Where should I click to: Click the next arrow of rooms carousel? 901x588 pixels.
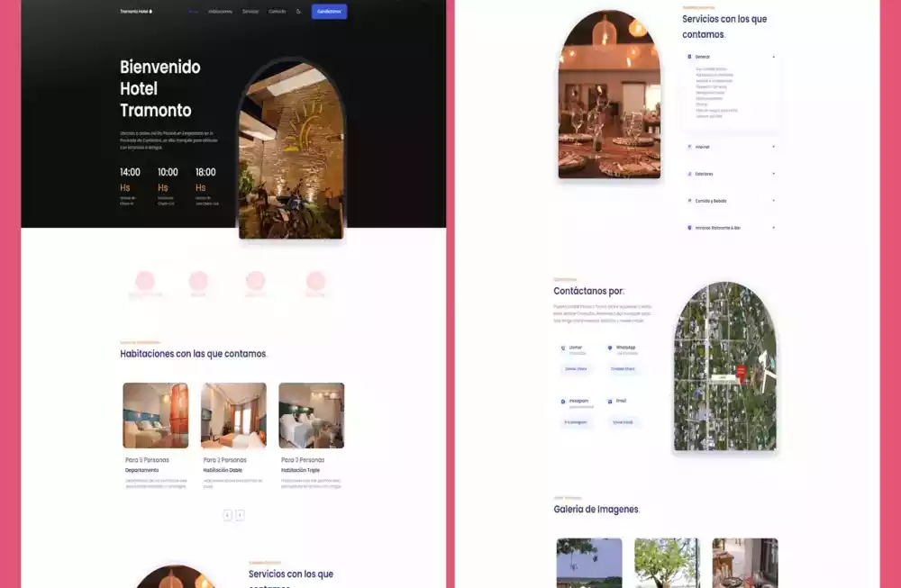click(241, 515)
